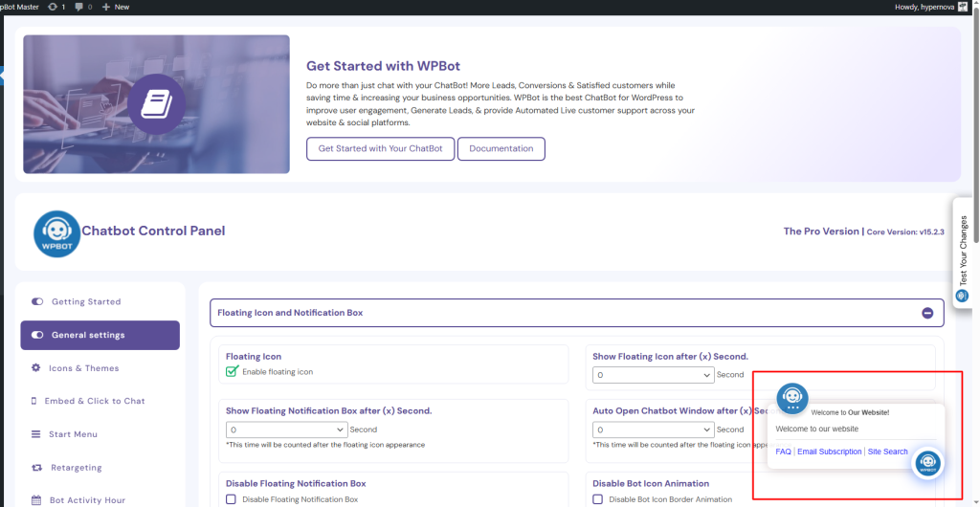The width and height of the screenshot is (980, 507).
Task: Click the comments bubble icon in the admin bar
Action: (79, 7)
